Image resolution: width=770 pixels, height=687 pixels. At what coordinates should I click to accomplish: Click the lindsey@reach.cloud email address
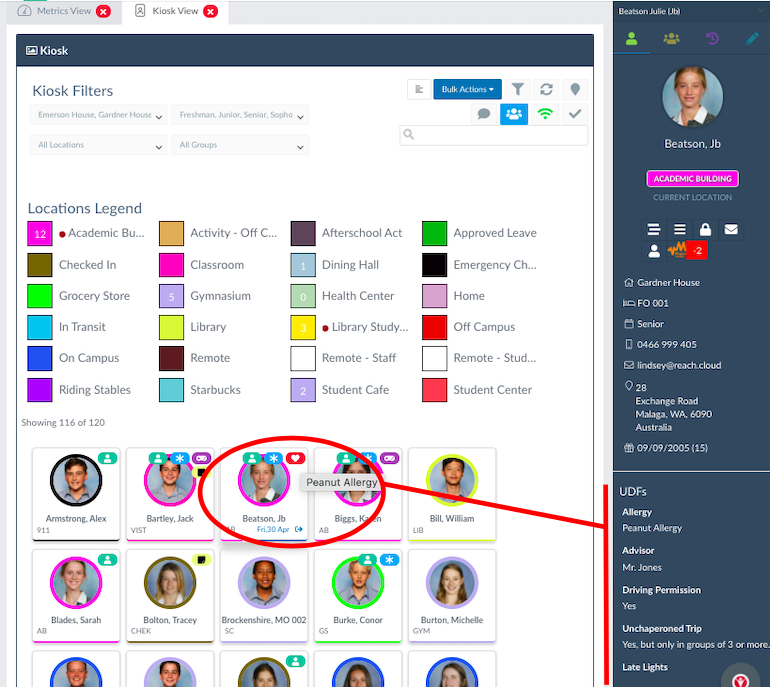click(x=679, y=365)
